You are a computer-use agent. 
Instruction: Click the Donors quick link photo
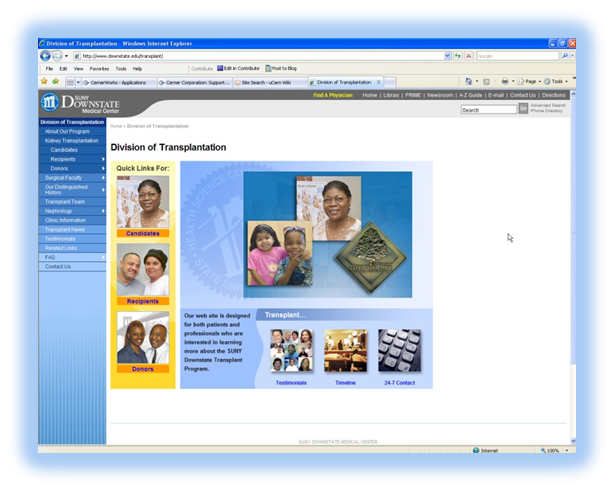click(x=143, y=338)
